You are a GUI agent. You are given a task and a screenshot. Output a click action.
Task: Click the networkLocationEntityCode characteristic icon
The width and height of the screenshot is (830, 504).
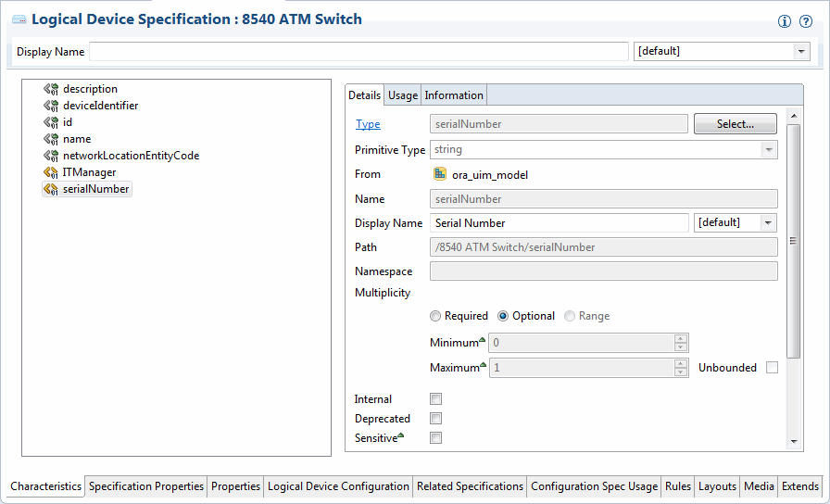pyautogui.click(x=51, y=156)
